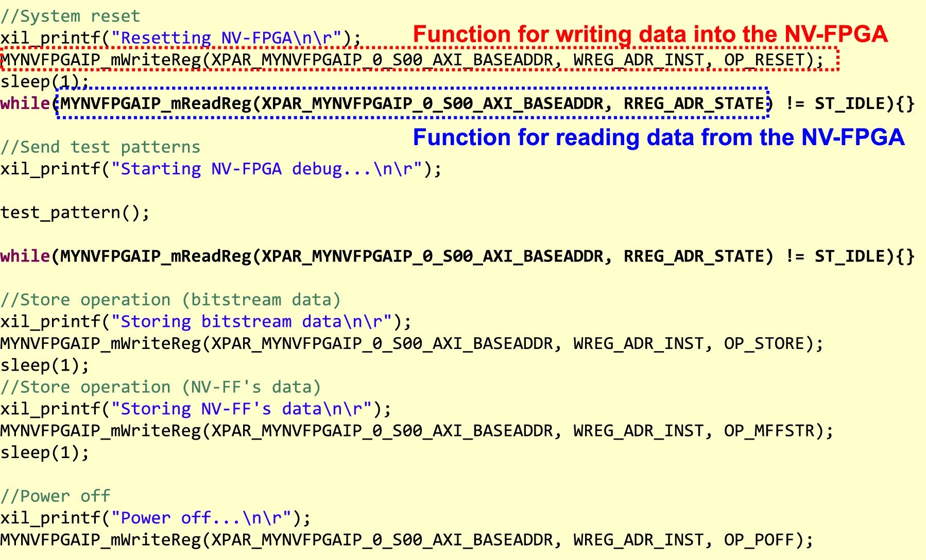Click MYNVFPGAIP_mWriteReg inside the red dotted box

pyautogui.click(x=101, y=60)
